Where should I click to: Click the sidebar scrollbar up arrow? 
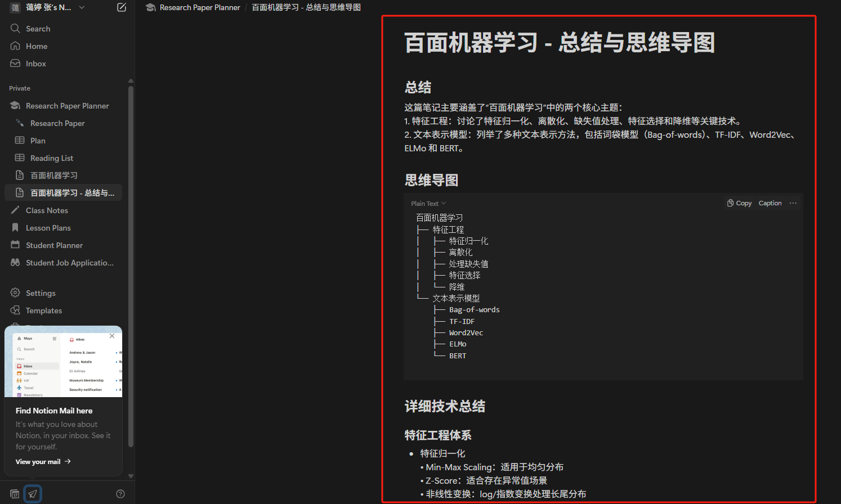(131, 81)
